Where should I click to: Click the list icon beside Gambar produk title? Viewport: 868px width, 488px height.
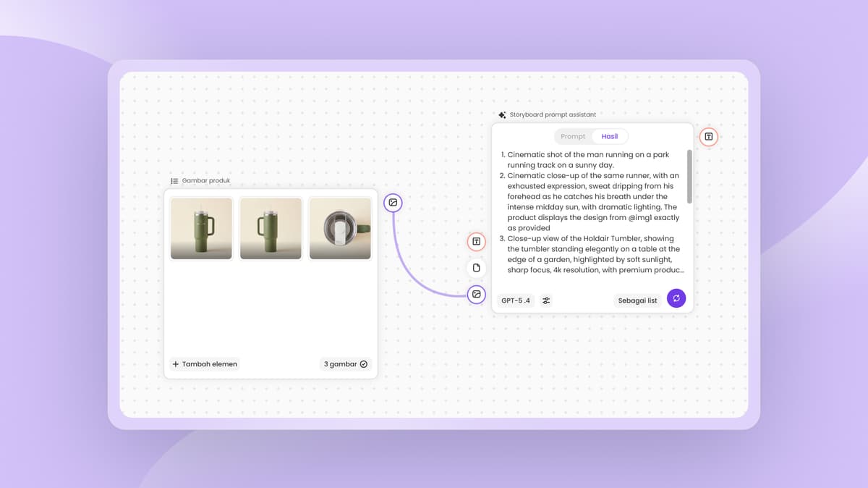(174, 181)
